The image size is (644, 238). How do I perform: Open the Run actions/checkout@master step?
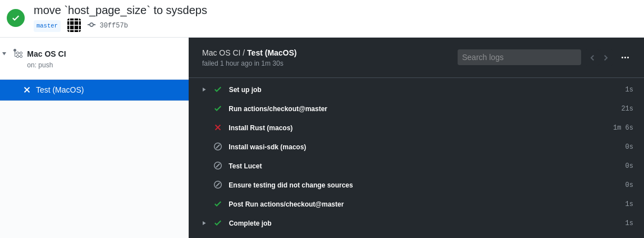coord(277,109)
